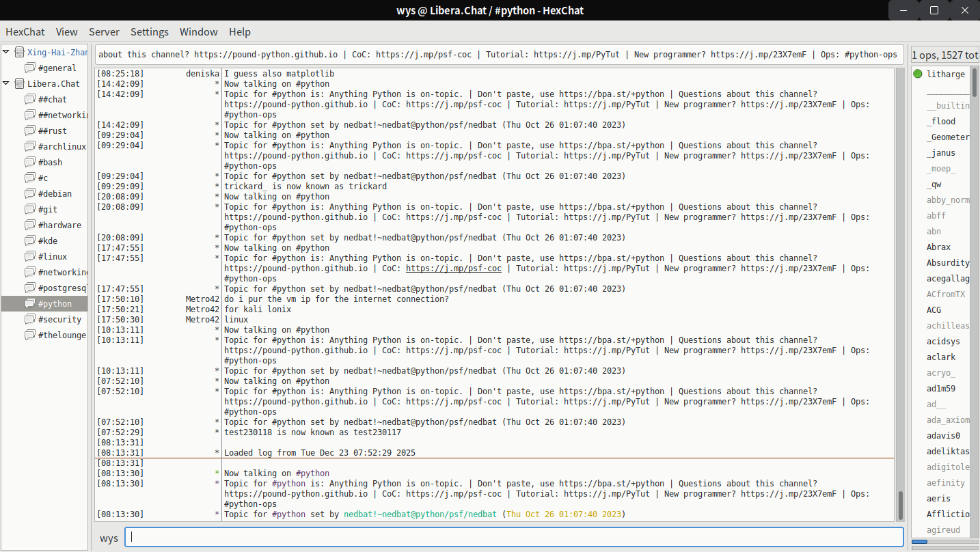Click the green status dot beside litharge
The height and width of the screenshot is (552, 980).
tap(918, 74)
